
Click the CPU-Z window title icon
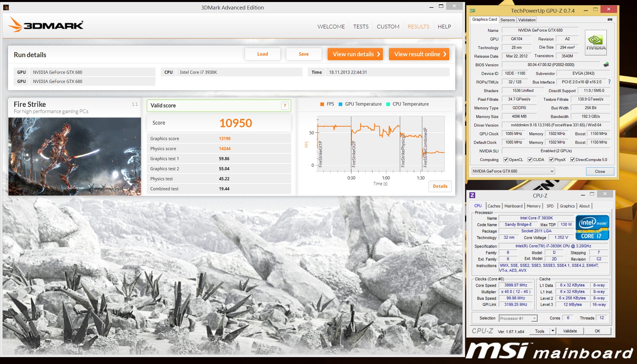coord(472,195)
